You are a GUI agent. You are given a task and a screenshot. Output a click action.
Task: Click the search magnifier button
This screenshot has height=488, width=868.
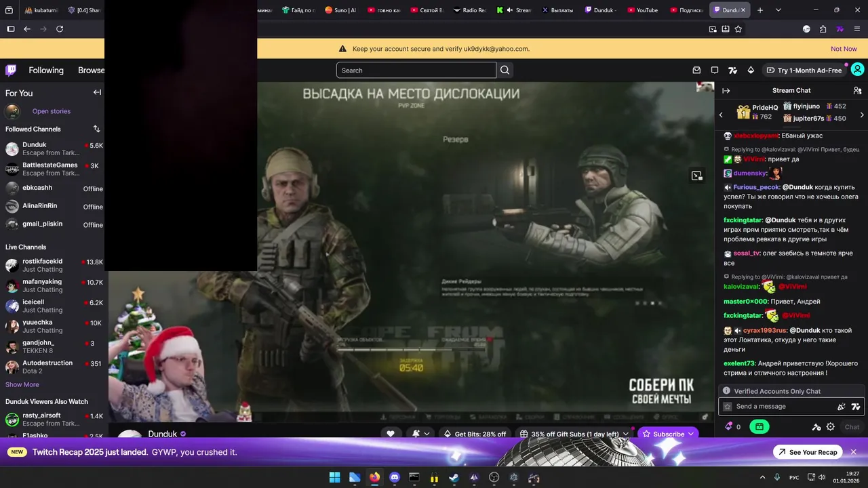click(505, 70)
